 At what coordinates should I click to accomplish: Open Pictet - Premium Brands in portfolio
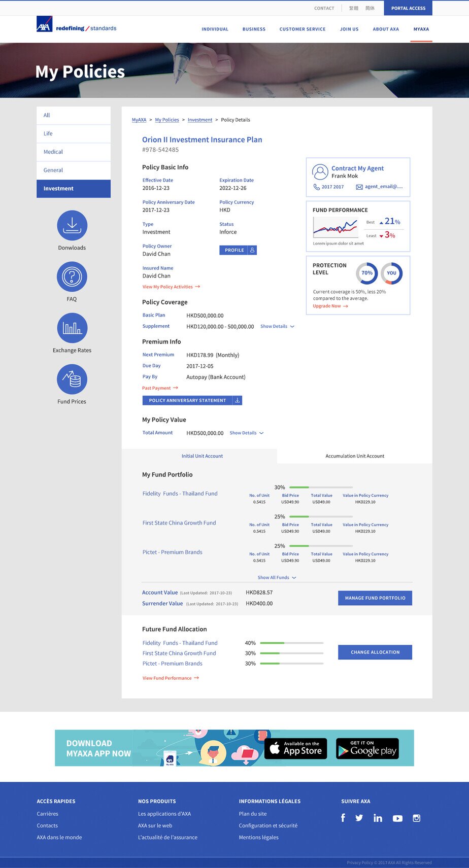coord(172,552)
